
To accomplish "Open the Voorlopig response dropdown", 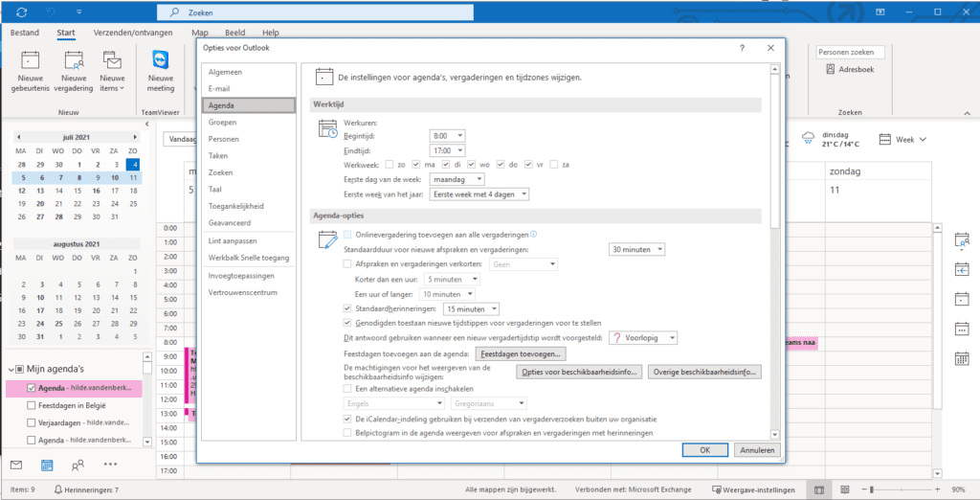I will tap(643, 338).
